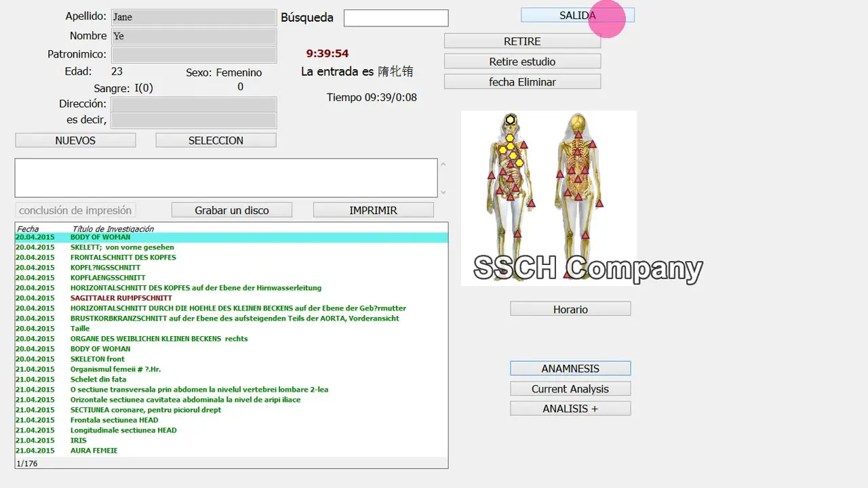
Task: Select the 'Organismul femeii # ?.Hr.' row
Action: 231,369
